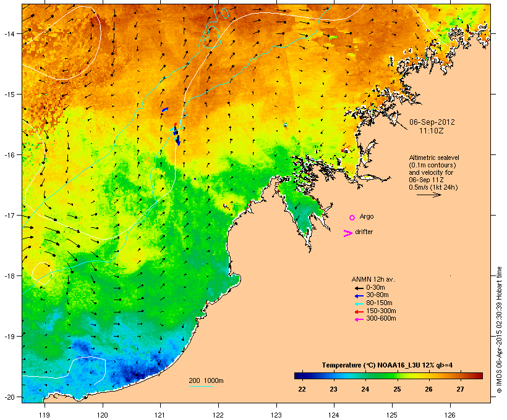Image resolution: width=507 pixels, height=420 pixels.
Task: Click the longitude label 119
Action: [45, 415]
